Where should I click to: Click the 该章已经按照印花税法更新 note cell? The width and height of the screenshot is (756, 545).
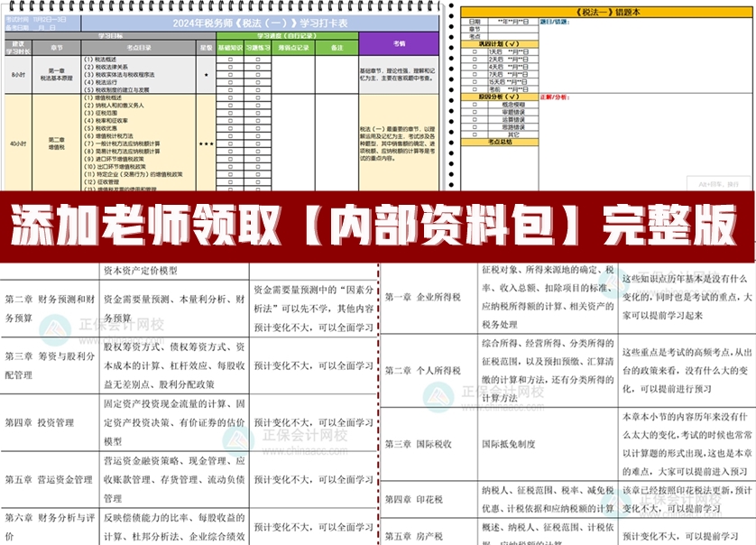coord(687,499)
